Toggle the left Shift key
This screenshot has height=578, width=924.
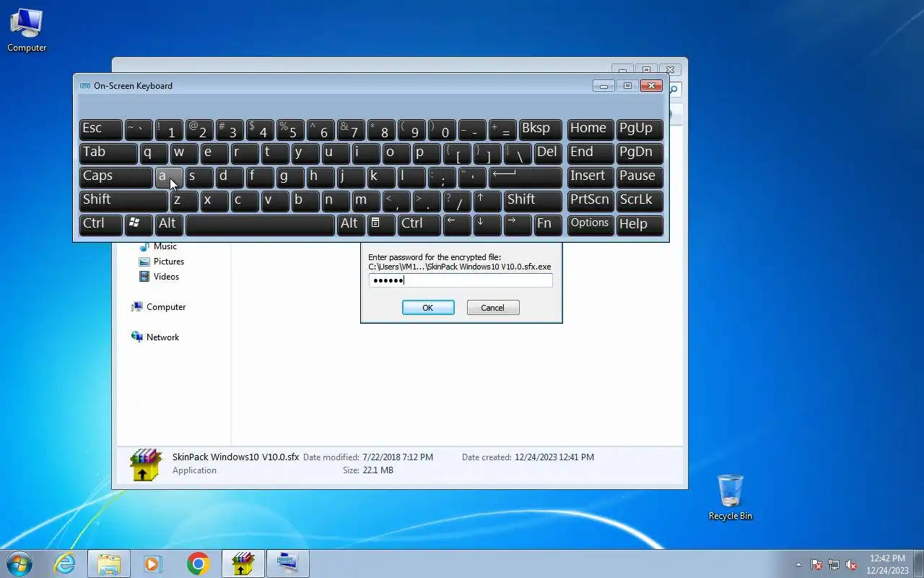coord(123,201)
